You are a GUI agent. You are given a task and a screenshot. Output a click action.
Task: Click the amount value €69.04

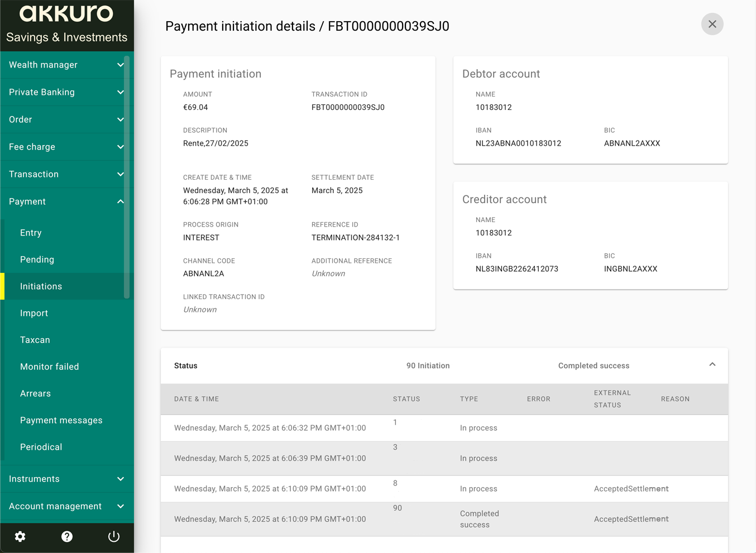coord(195,107)
